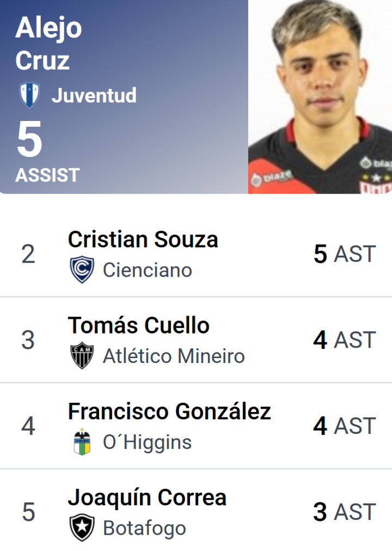The image size is (392, 551).
Task: Go to the O'Higgins team name
Action: tap(147, 442)
